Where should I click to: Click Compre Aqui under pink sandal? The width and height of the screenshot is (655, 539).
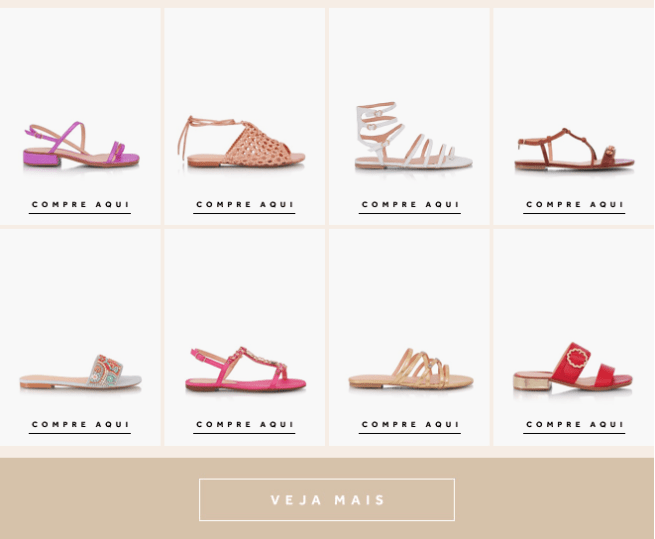coord(244,425)
